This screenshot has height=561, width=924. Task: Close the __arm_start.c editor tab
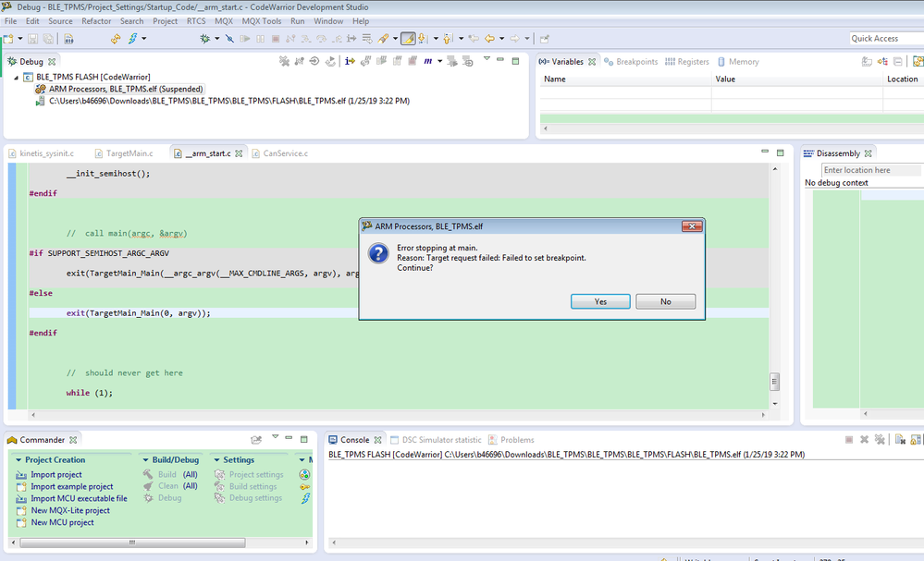239,153
